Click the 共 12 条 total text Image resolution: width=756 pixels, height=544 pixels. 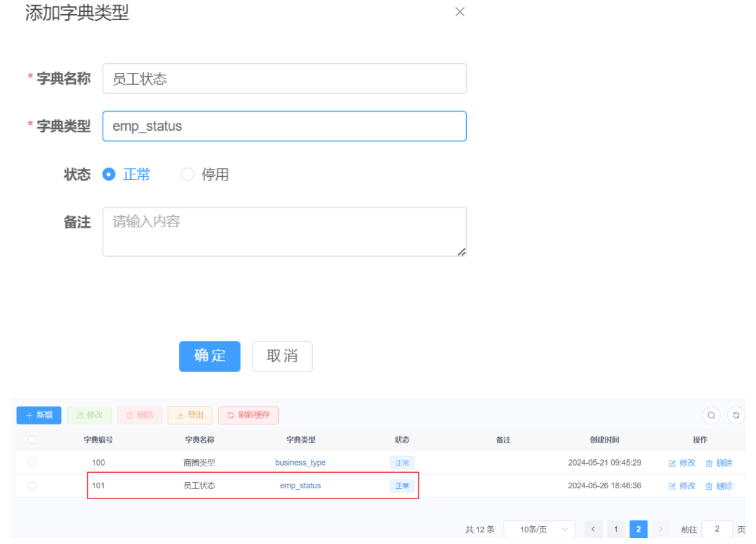tap(480, 529)
